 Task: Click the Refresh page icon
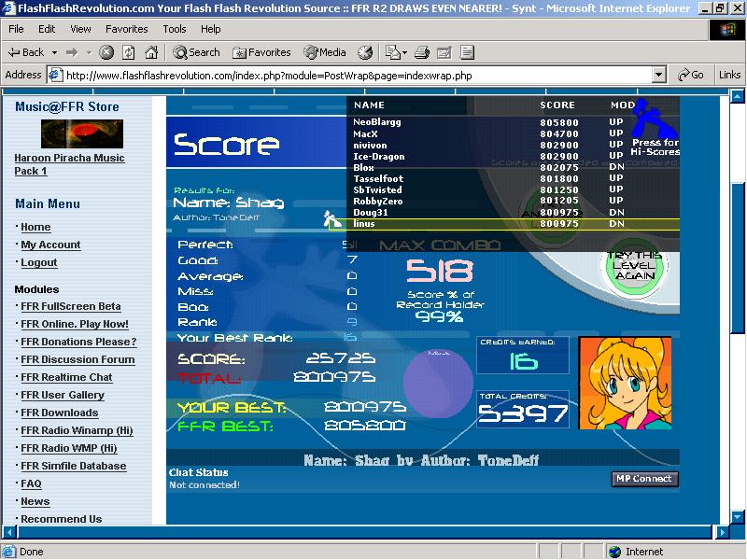[x=129, y=52]
